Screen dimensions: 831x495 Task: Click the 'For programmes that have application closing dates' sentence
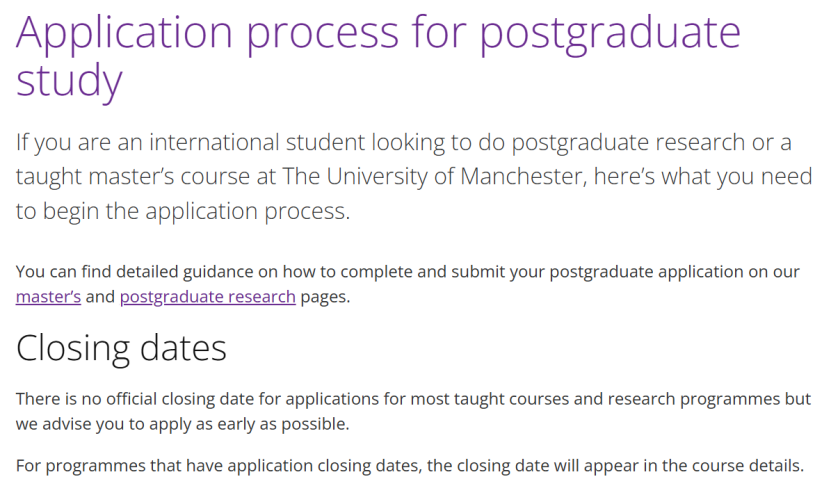[410, 466]
